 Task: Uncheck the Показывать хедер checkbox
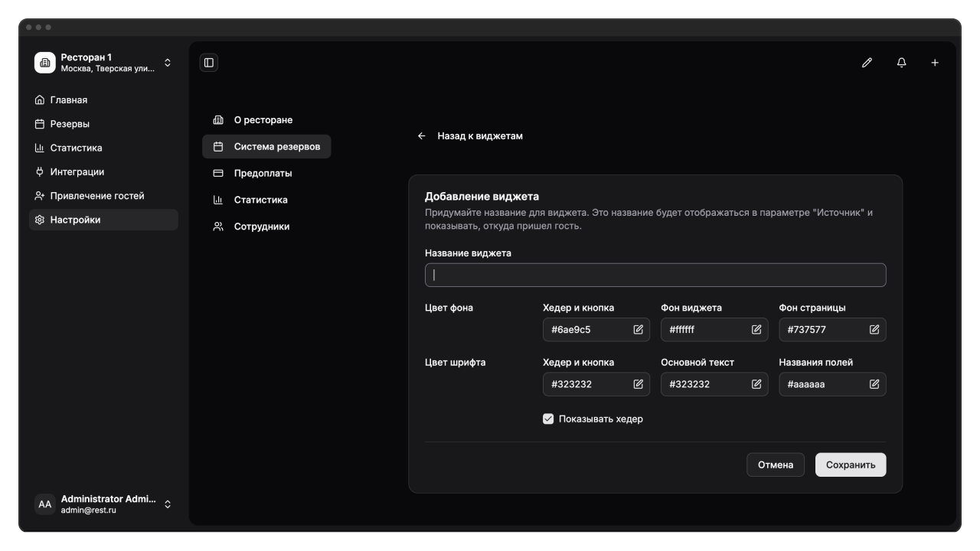click(x=548, y=419)
